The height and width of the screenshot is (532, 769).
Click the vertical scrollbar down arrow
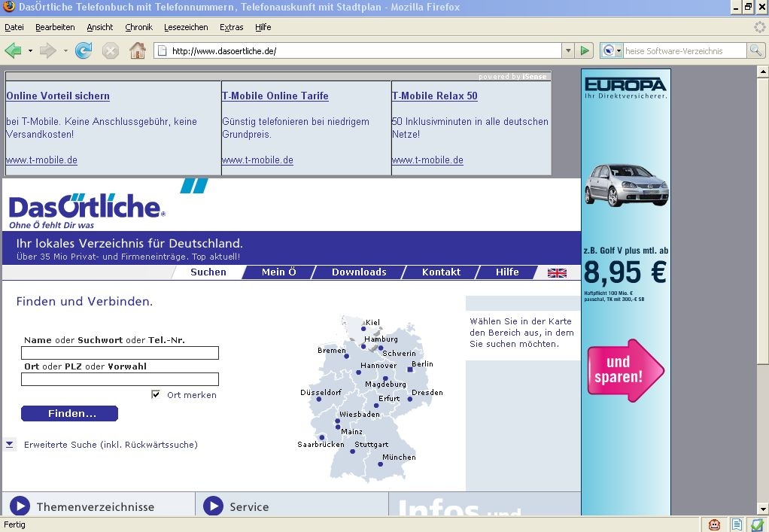click(763, 509)
